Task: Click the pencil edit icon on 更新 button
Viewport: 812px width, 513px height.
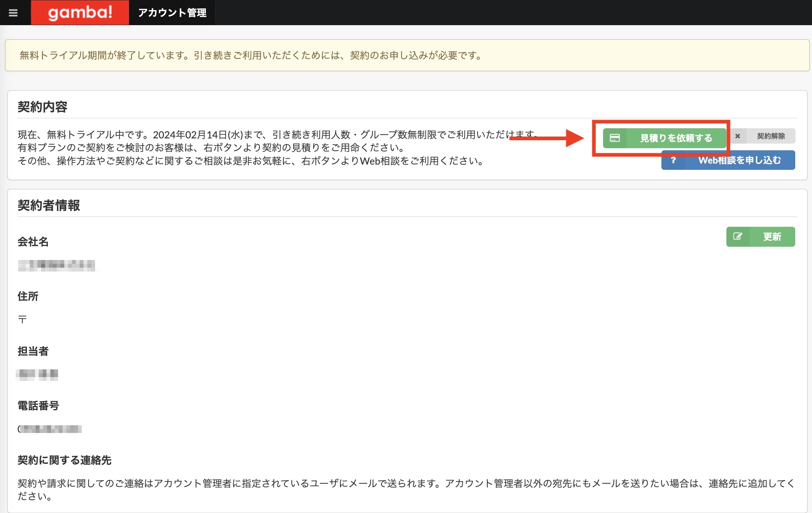Action: click(x=738, y=237)
